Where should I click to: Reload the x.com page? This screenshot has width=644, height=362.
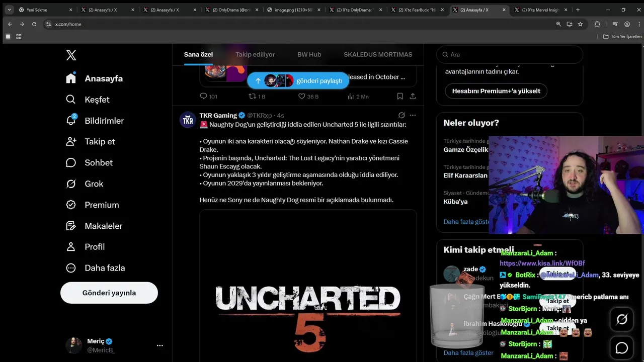click(34, 24)
